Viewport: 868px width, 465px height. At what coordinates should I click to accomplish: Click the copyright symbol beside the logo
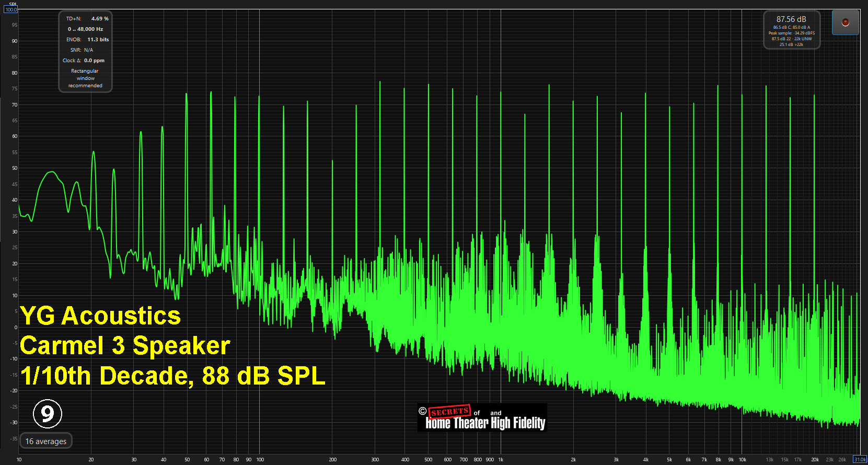pos(422,411)
